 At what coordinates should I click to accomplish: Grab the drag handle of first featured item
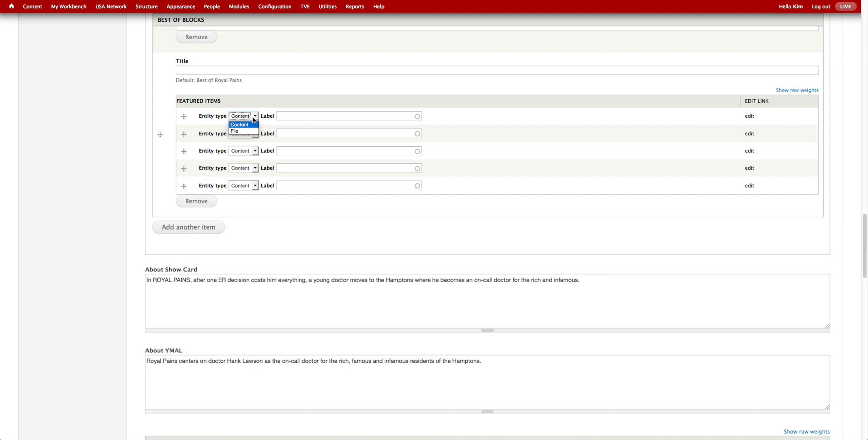[184, 116]
